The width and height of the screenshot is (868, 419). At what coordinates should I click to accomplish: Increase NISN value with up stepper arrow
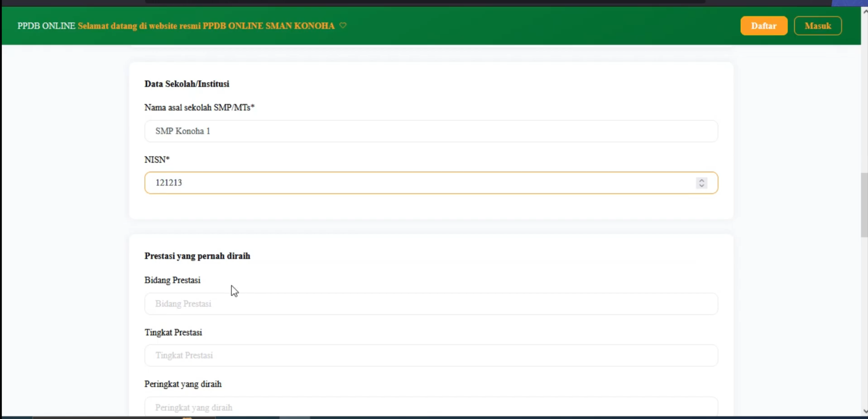pyautogui.click(x=701, y=180)
